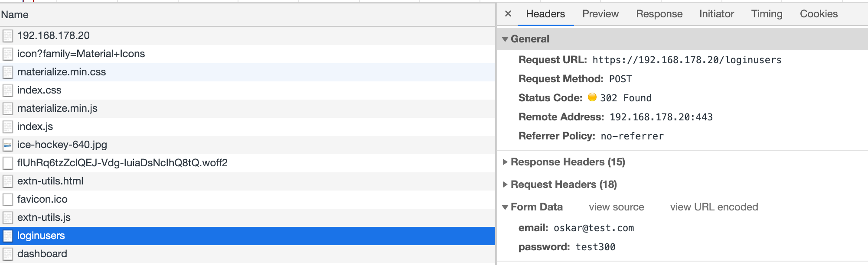Viewport: 868px width, 265px height.
Task: Click the yellow status indicator next to 302 Found
Action: pyautogui.click(x=593, y=97)
